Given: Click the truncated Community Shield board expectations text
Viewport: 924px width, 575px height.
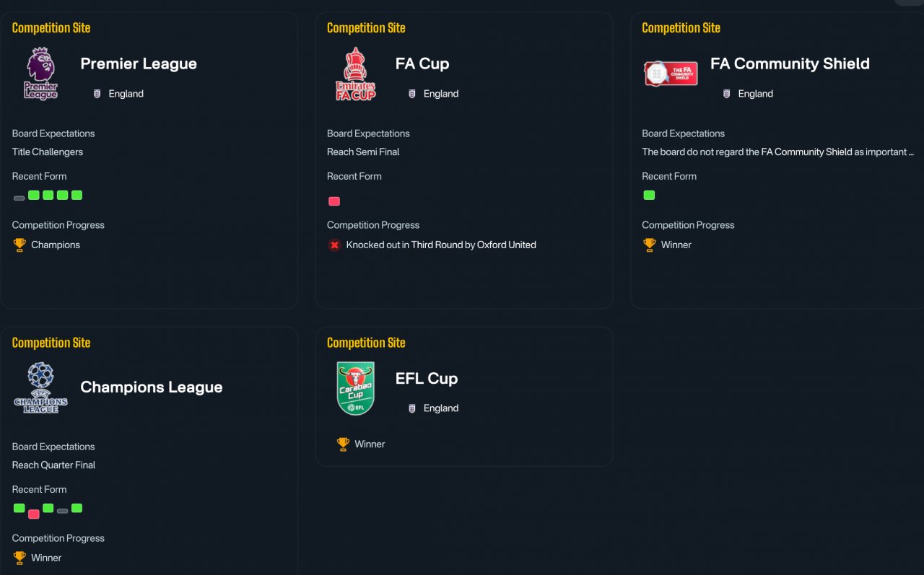Looking at the screenshot, I should [778, 152].
